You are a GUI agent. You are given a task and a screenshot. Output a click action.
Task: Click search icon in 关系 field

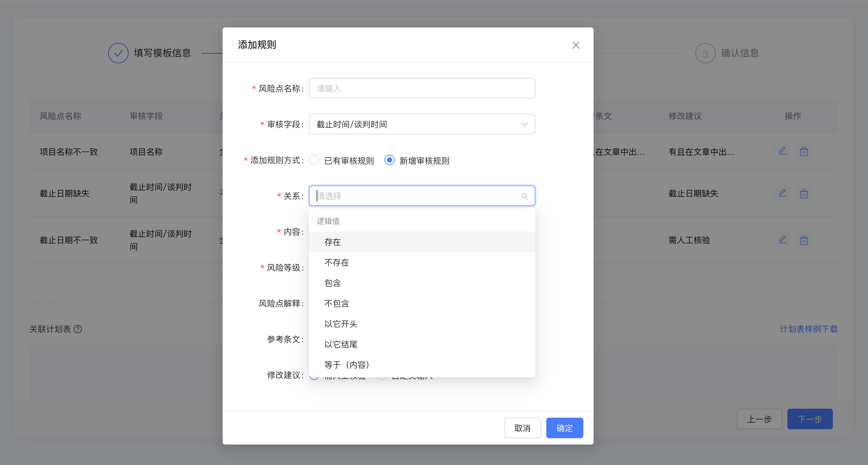click(524, 196)
